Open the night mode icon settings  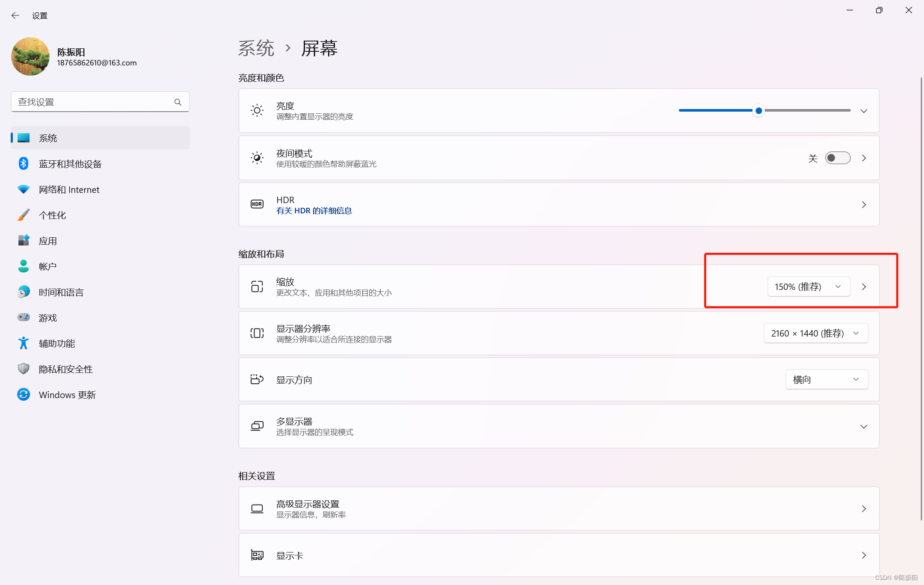pos(257,158)
